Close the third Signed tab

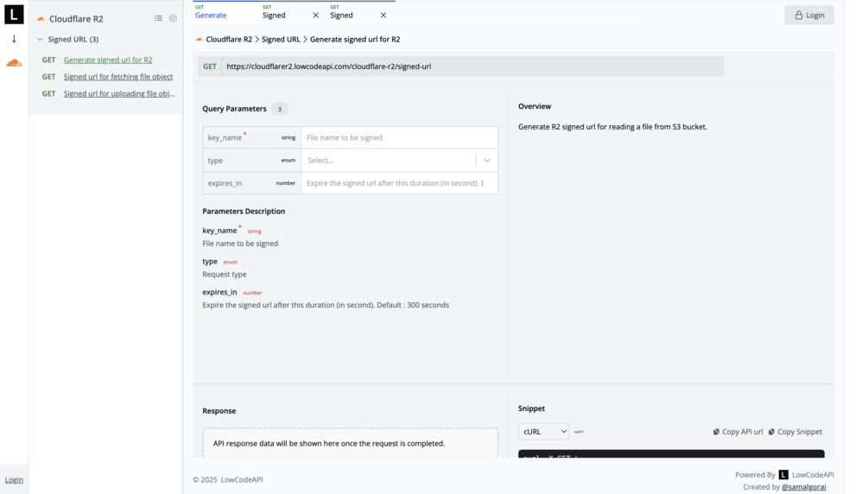click(383, 16)
